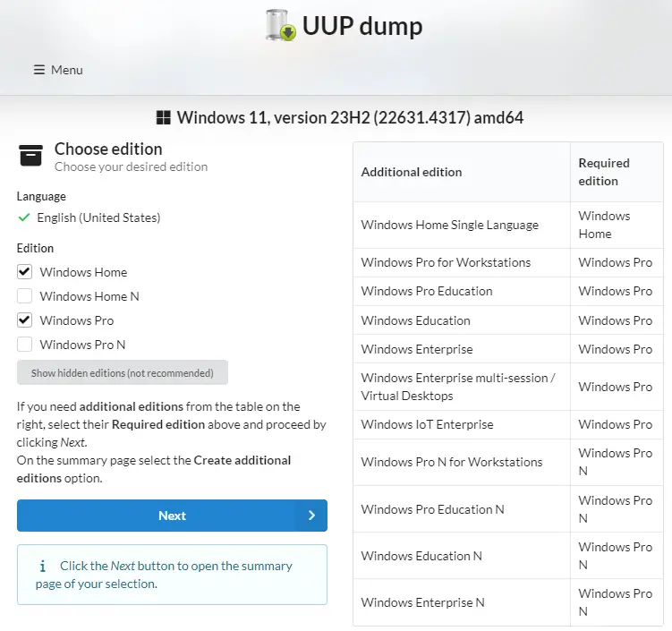672x631 pixels.
Task: Click Windows Pro N cell in Windows Enterprise N row
Action: pos(617,602)
